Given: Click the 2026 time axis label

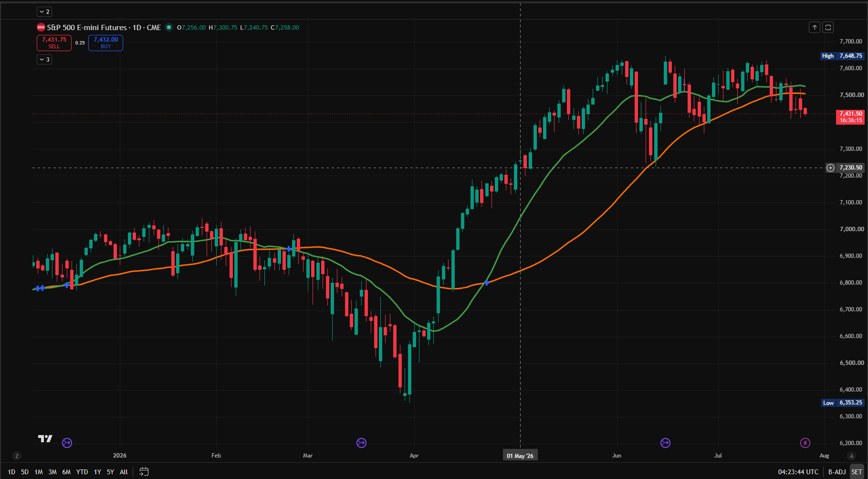Looking at the screenshot, I should click(120, 456).
